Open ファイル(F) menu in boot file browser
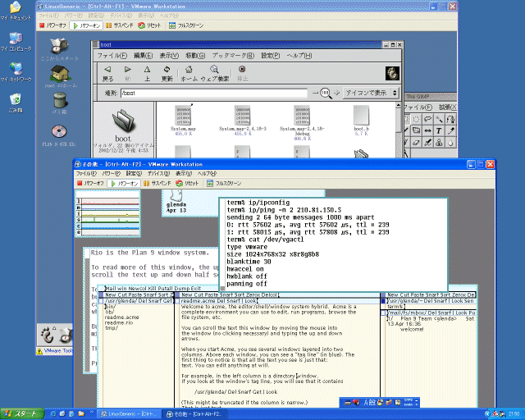This screenshot has width=525, height=420. point(112,56)
